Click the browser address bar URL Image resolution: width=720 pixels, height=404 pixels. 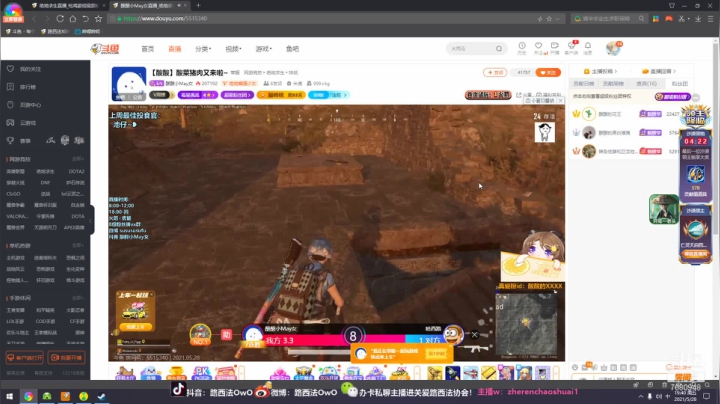[165, 19]
